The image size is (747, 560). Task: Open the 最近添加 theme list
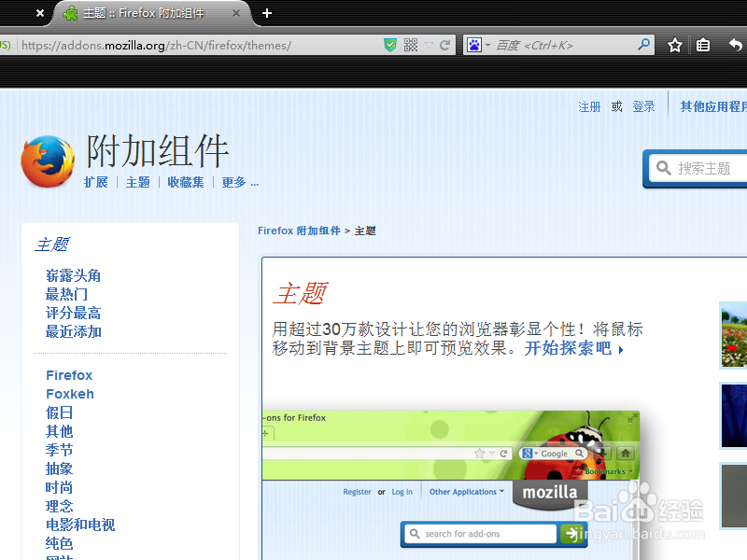73,331
